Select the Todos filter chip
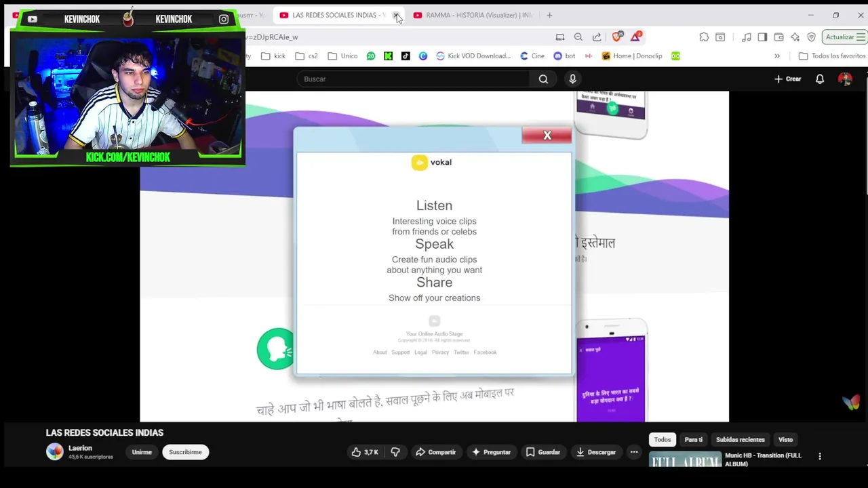 click(x=663, y=440)
